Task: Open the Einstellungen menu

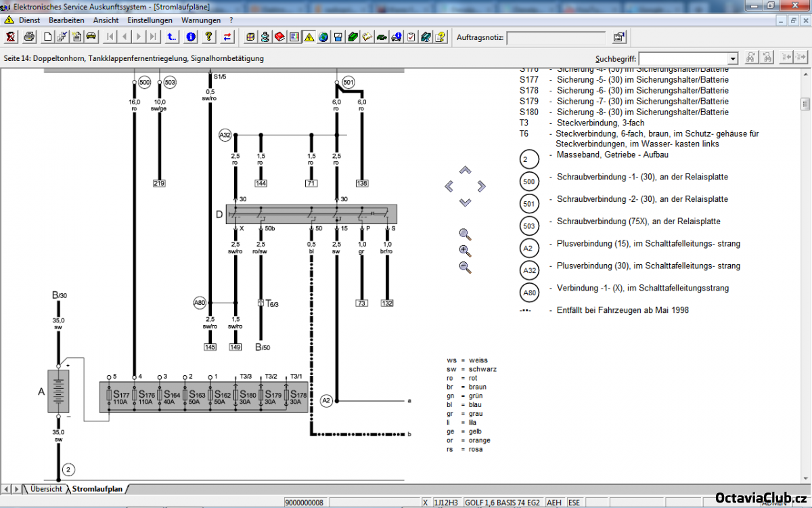Action: (150, 20)
